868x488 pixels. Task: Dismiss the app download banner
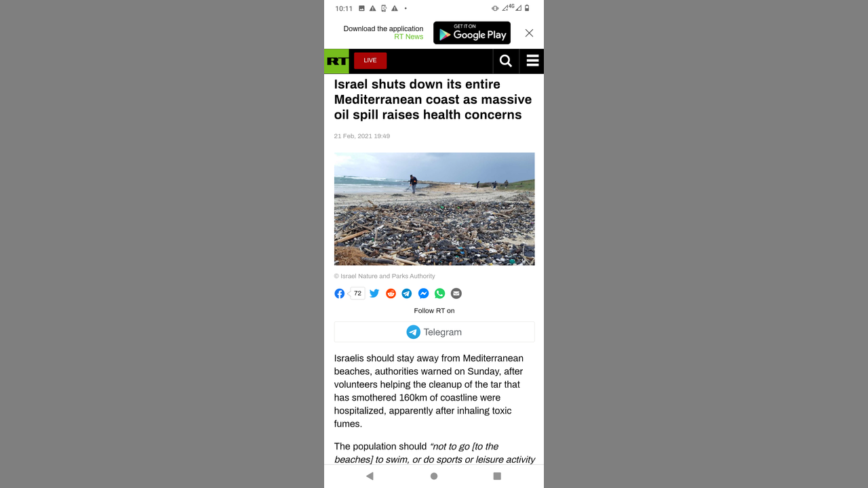(x=529, y=33)
